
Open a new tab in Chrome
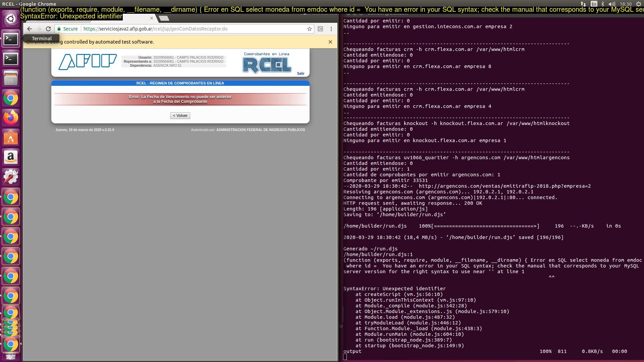coord(164,18)
